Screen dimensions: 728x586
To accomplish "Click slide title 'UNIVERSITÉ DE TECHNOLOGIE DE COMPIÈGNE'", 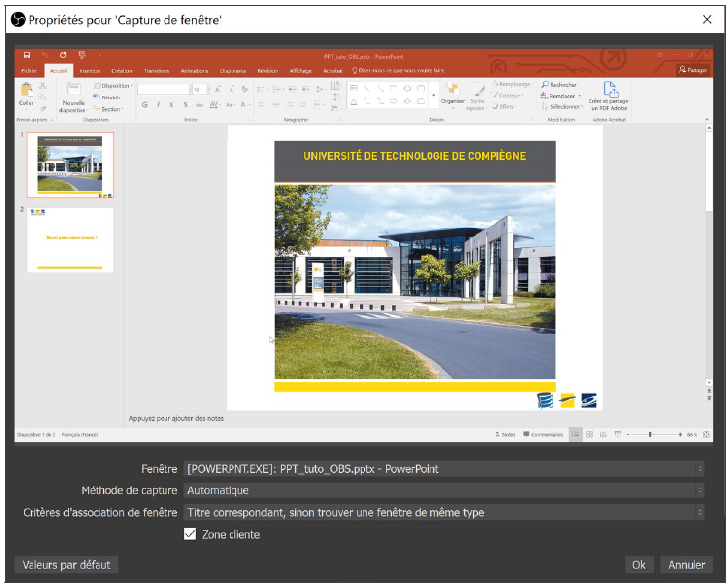I will point(415,156).
